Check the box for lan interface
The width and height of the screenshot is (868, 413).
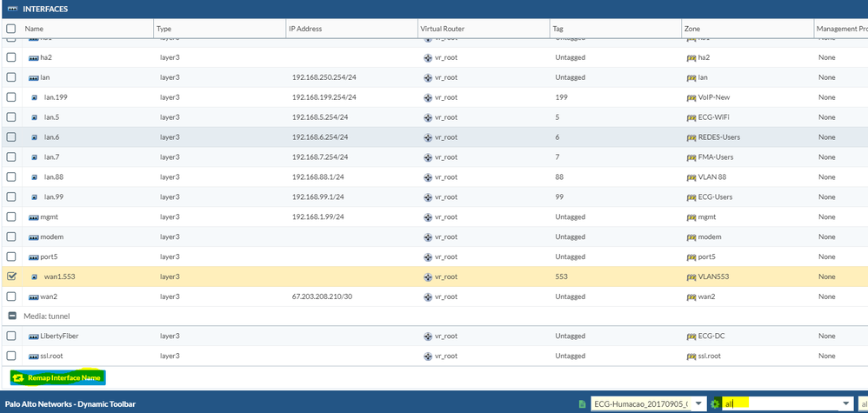[x=11, y=77]
